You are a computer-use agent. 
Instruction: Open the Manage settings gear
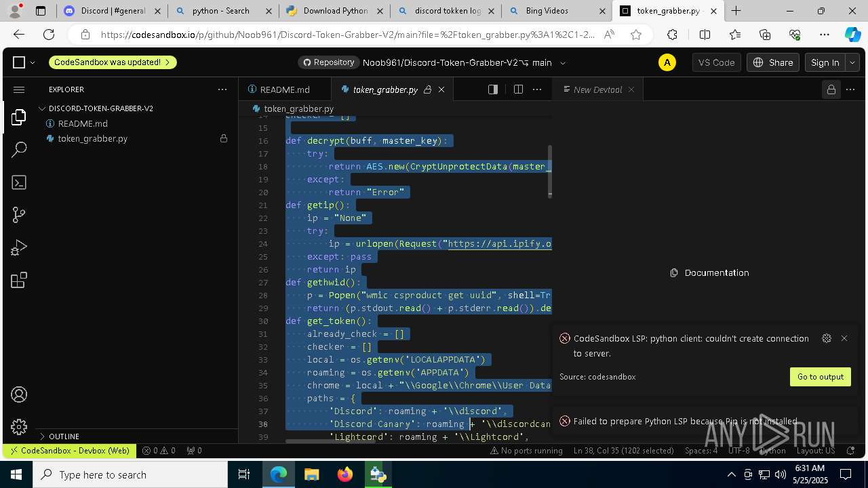point(19,426)
